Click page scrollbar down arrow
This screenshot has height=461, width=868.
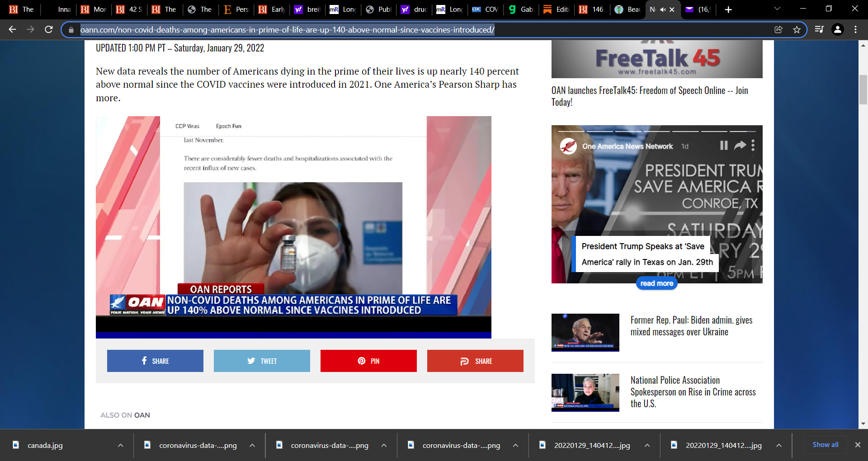[863, 424]
